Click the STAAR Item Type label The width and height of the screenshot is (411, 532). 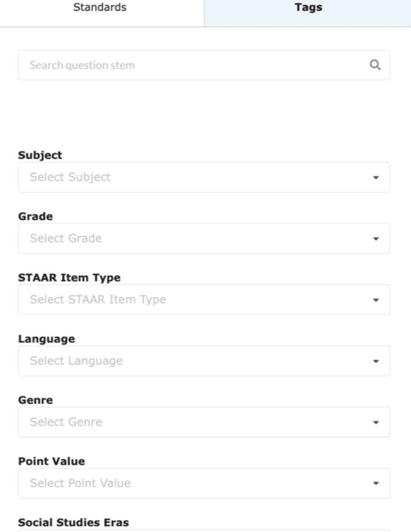tap(69, 278)
